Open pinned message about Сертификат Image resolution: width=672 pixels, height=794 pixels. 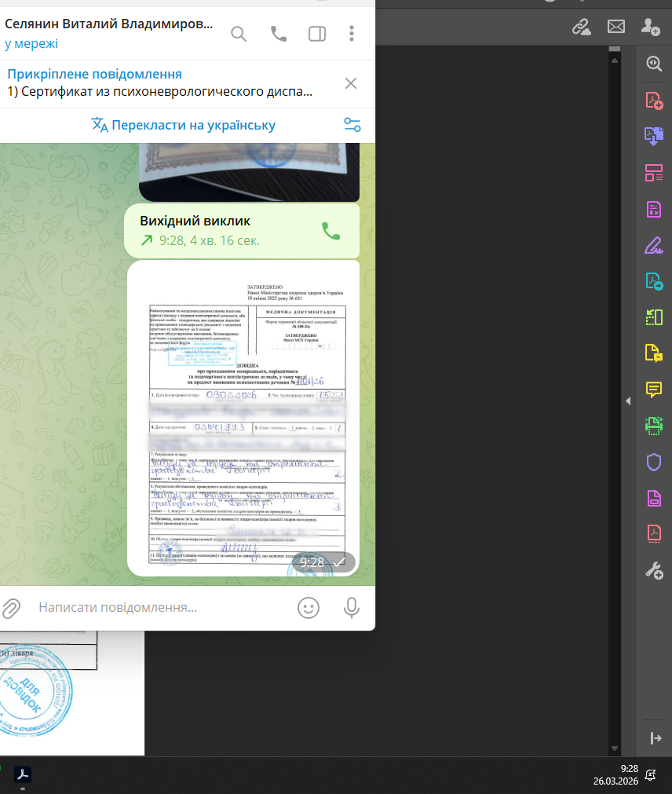(159, 83)
